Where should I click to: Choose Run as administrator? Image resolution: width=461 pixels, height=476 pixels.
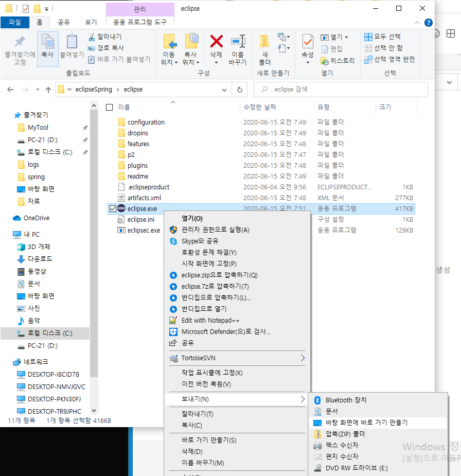237,230
